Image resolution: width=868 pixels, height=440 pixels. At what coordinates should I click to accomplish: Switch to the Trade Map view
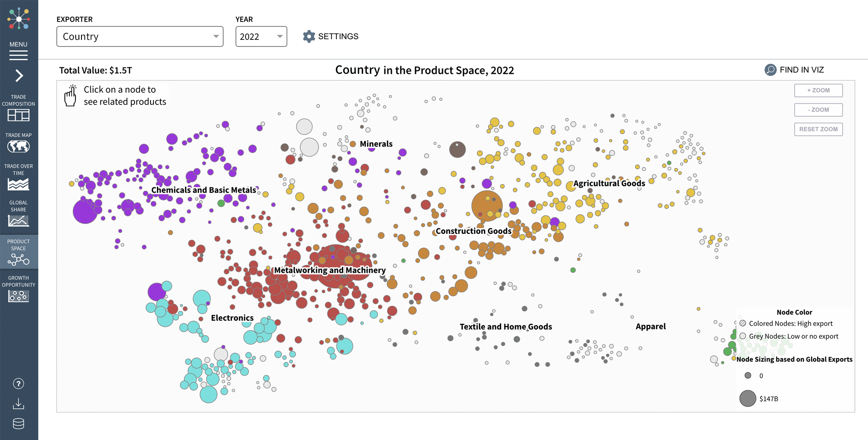(18, 143)
